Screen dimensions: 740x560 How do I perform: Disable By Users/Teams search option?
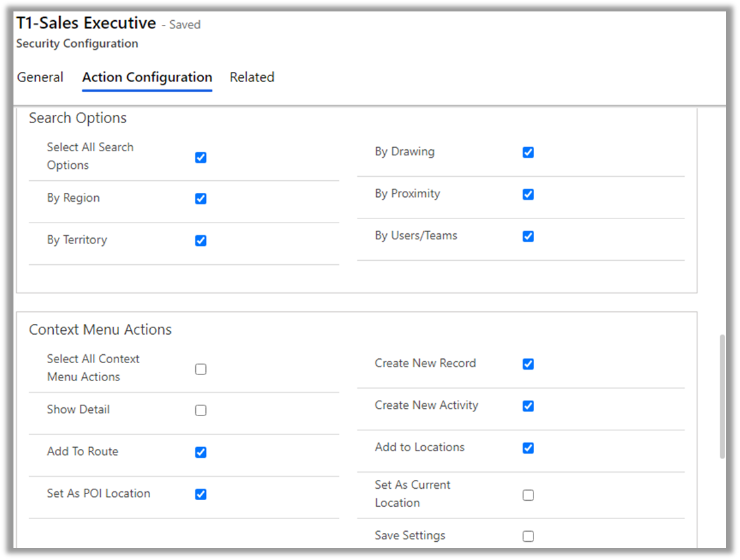(528, 237)
